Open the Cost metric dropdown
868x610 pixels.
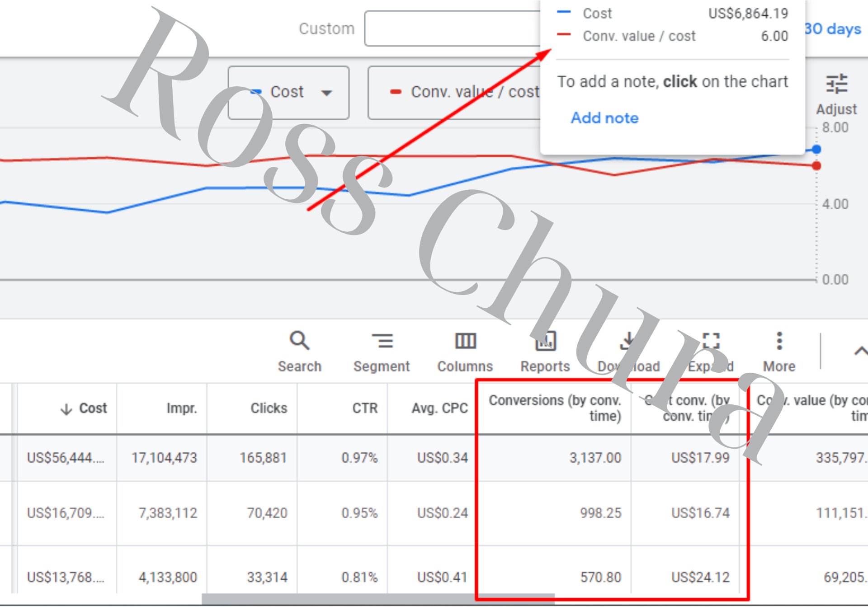[288, 93]
